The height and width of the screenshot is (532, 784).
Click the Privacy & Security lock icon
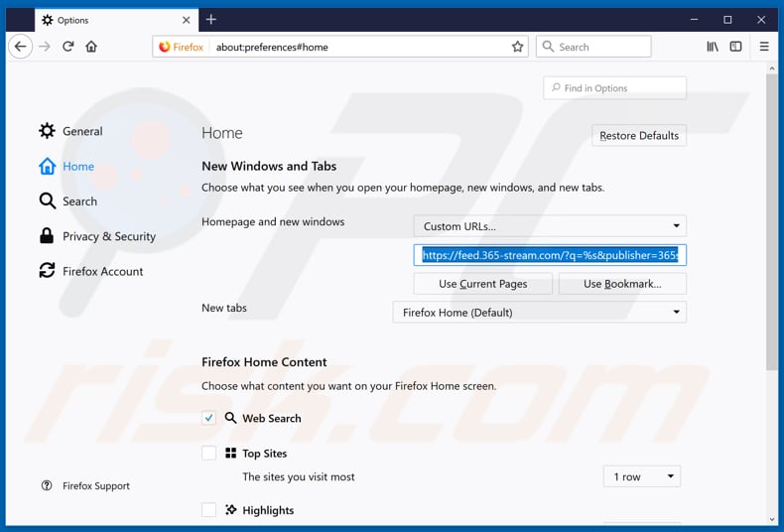tap(47, 236)
